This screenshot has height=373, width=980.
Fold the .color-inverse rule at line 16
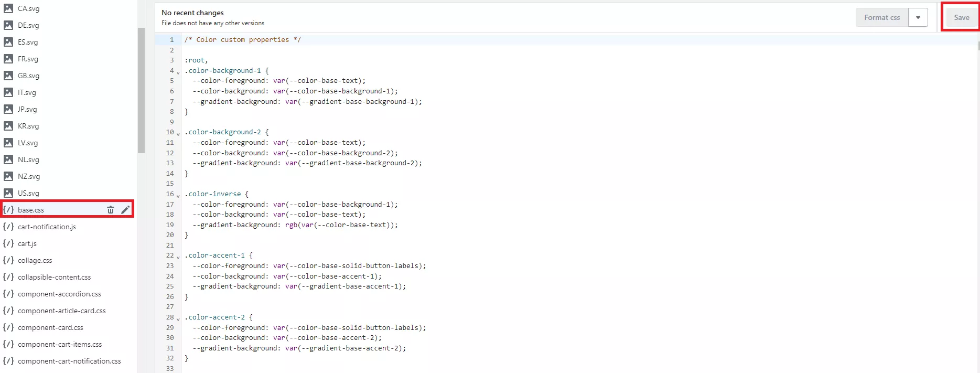click(178, 196)
